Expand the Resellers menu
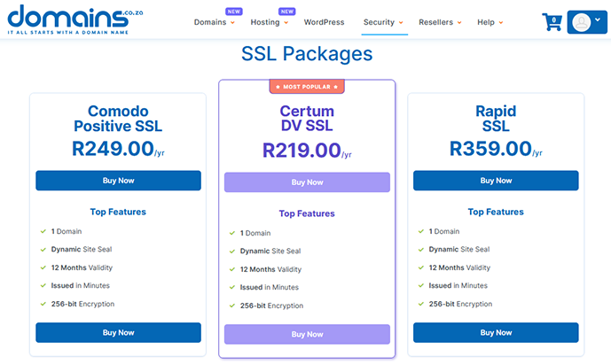This screenshot has width=611, height=364. (439, 22)
